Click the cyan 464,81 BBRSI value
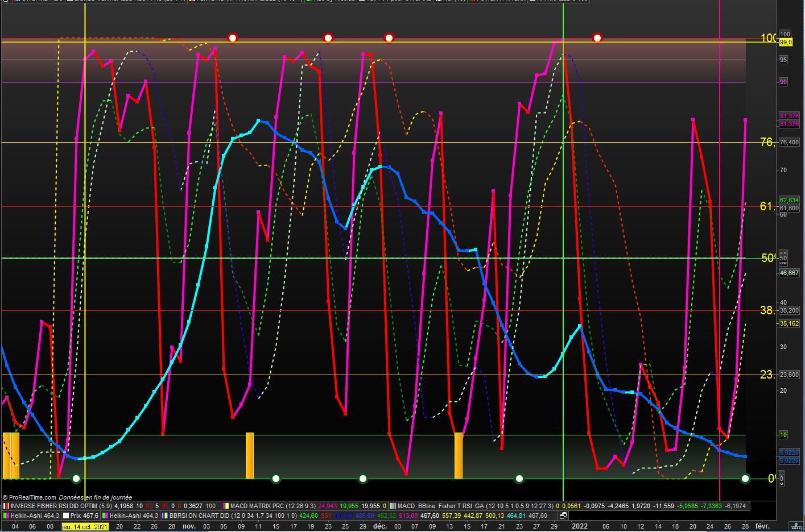The image size is (805, 532). 516,516
